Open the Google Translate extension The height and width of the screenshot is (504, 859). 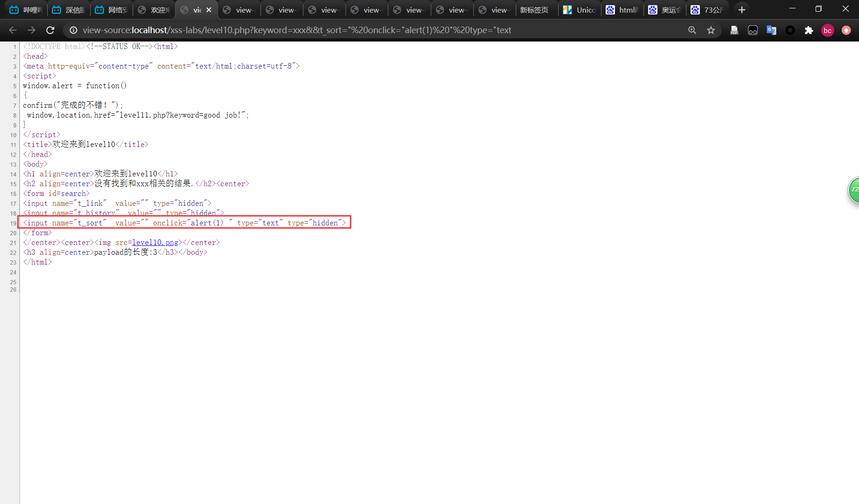click(771, 30)
